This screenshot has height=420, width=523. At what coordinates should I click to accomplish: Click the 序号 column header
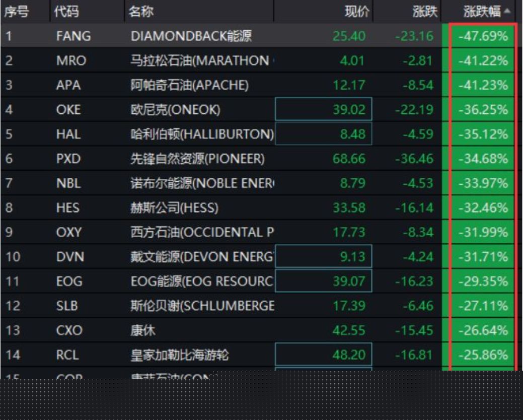click(x=16, y=12)
